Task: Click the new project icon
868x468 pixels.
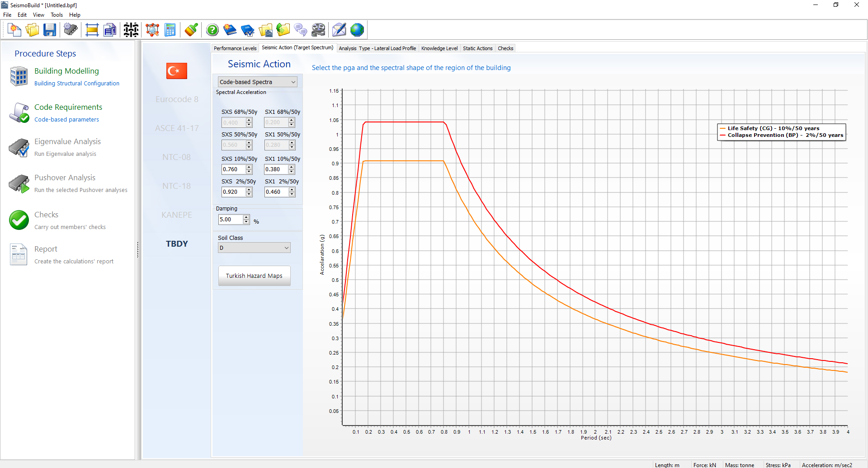Action: (15, 30)
